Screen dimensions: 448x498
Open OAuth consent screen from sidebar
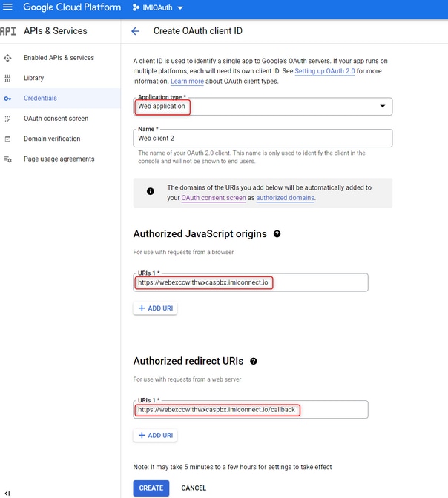(x=56, y=119)
